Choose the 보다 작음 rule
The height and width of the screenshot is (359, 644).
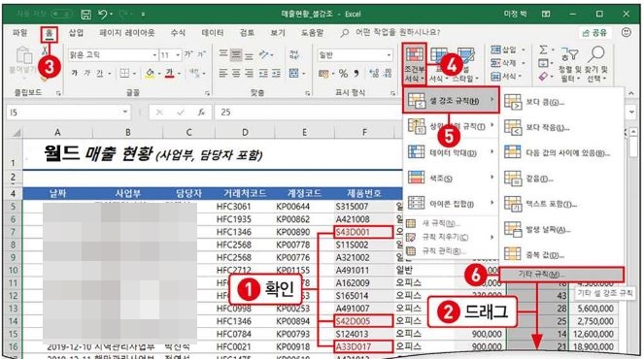pos(561,127)
